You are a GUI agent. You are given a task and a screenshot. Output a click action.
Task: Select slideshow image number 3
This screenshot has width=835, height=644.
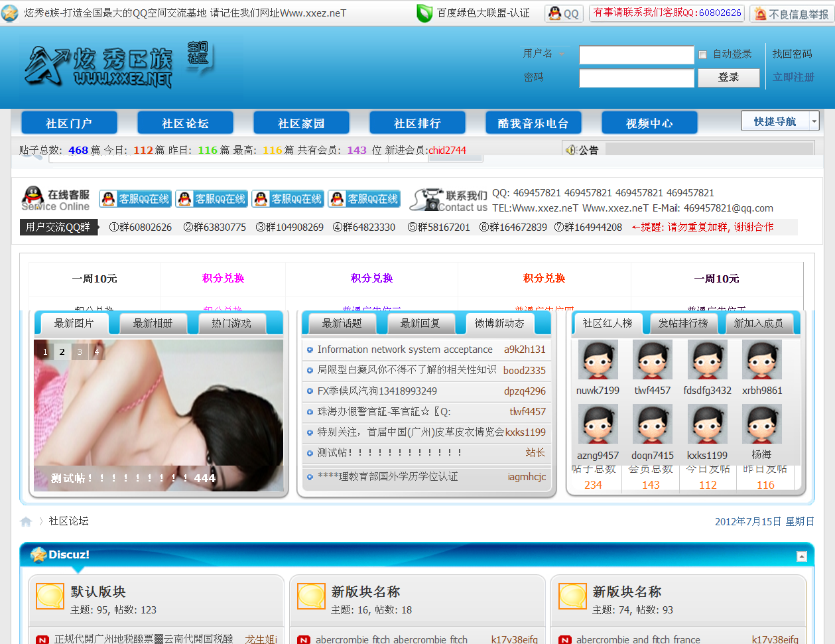click(x=80, y=352)
